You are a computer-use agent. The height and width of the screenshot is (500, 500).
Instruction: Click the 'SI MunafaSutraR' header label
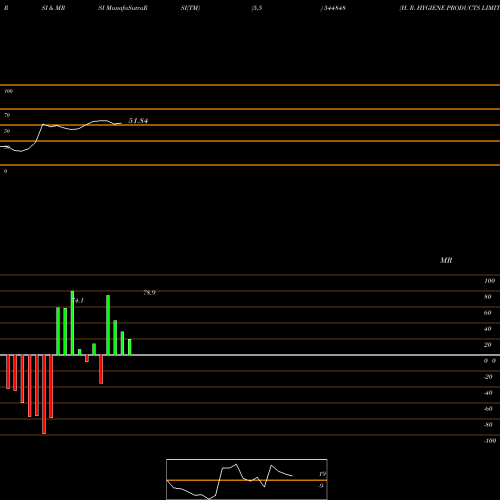[123, 8]
